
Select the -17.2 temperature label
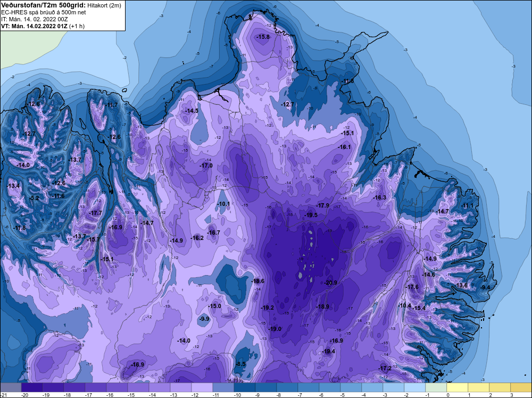(x=385, y=368)
